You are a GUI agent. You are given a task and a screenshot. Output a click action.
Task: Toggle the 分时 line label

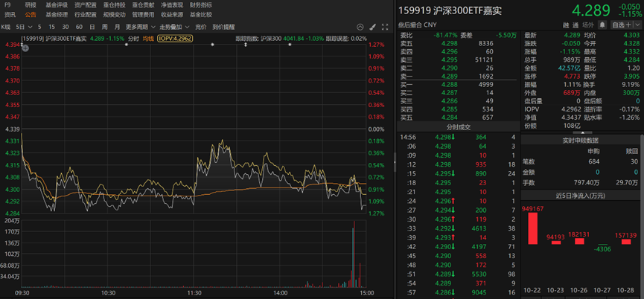(133, 39)
